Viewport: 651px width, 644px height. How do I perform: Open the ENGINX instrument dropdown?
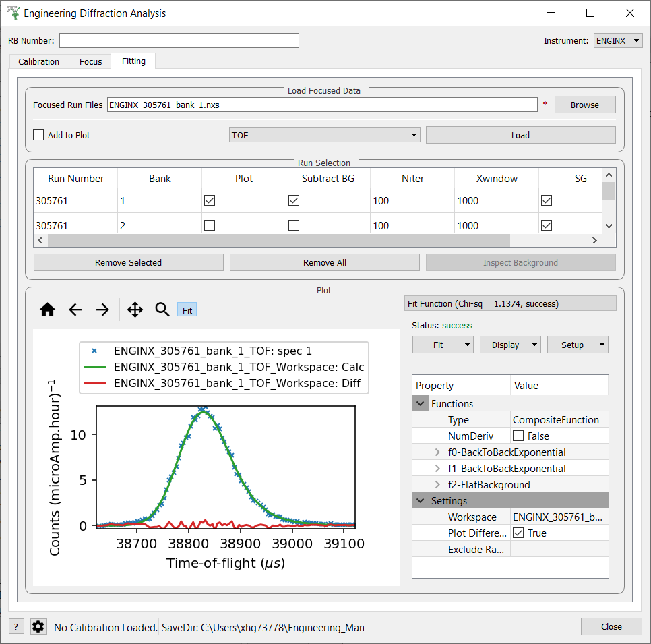tap(618, 41)
